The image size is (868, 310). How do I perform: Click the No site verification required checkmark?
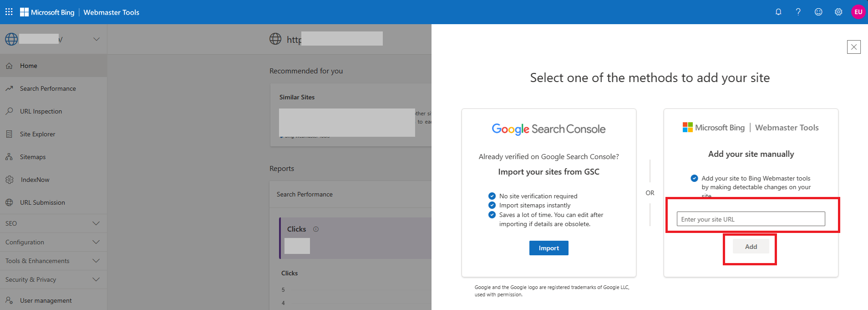click(492, 196)
